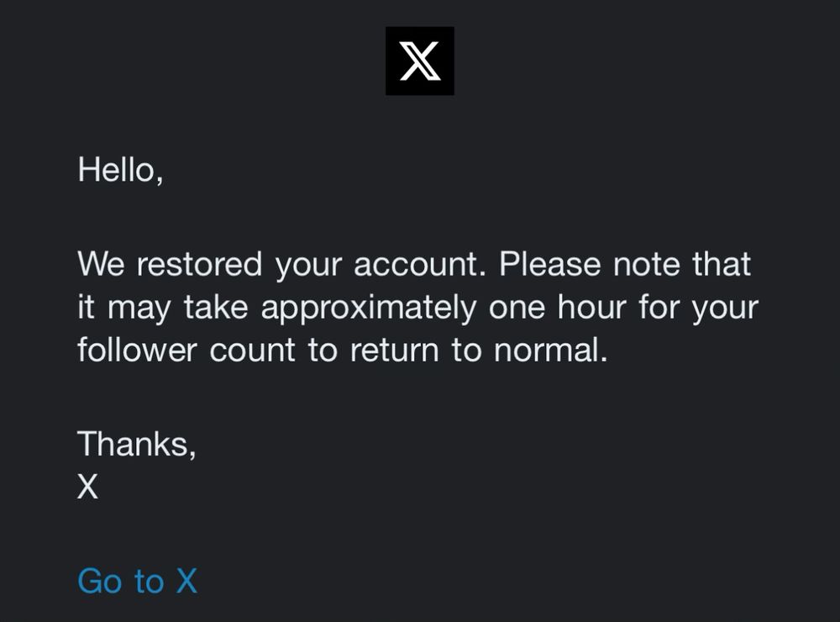Click the word note in first line
This screenshot has width=840, height=622.
pyautogui.click(x=646, y=264)
